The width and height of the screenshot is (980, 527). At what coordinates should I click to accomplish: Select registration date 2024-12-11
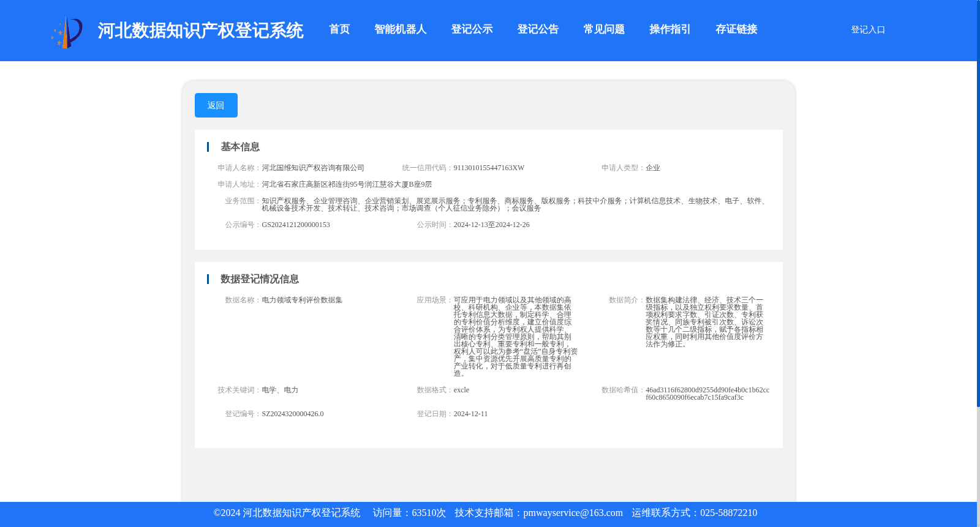coord(470,414)
